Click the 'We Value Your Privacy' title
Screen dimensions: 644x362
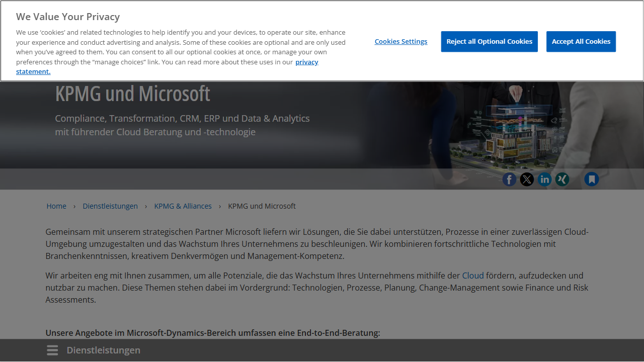pyautogui.click(x=68, y=17)
